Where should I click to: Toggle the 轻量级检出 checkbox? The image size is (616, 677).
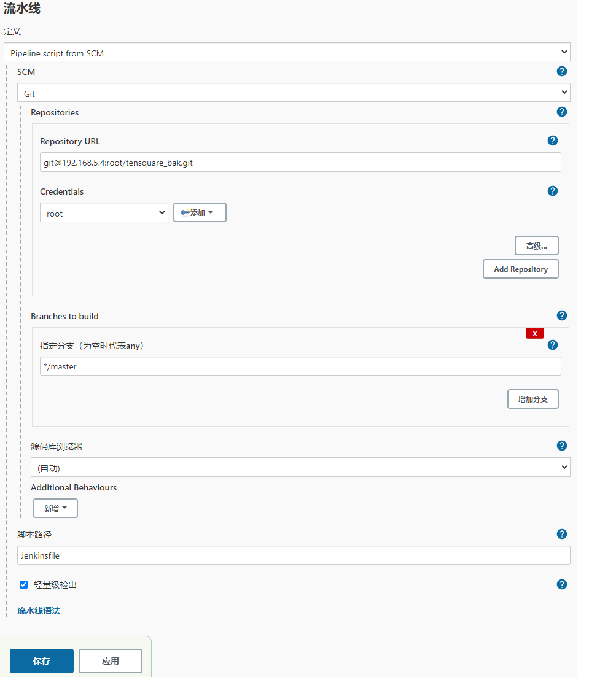24,584
